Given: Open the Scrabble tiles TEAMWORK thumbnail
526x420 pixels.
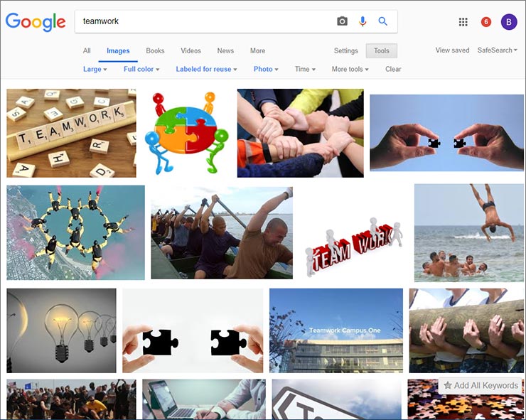Looking at the screenshot, I should point(72,133).
